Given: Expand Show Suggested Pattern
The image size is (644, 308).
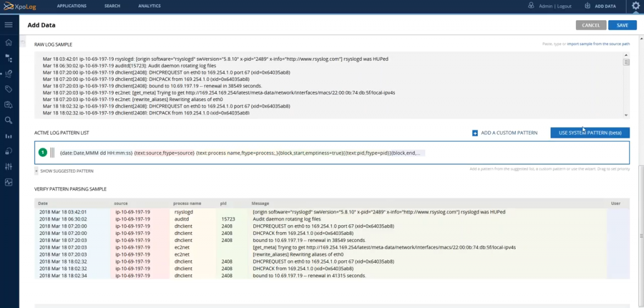Looking at the screenshot, I should (x=67, y=171).
